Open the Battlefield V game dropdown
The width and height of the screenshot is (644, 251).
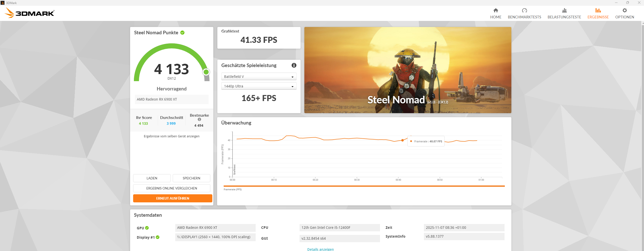[259, 76]
